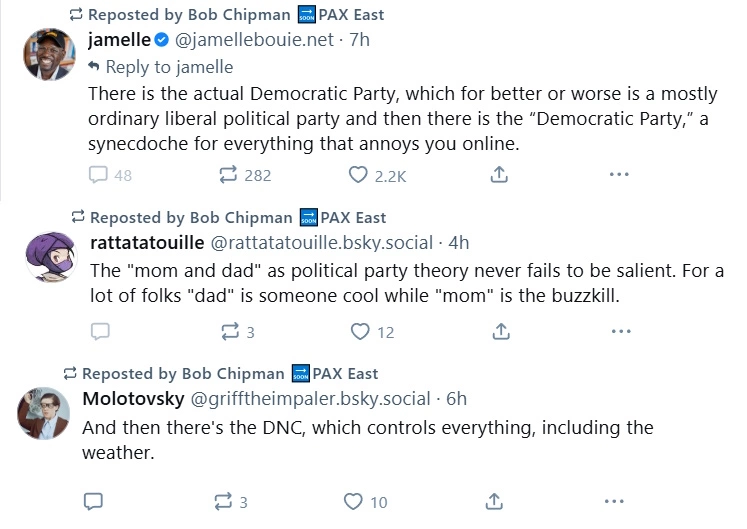Image resolution: width=747 pixels, height=529 pixels.
Task: Like jamelle's post with 2.2K likes
Action: pyautogui.click(x=377, y=175)
